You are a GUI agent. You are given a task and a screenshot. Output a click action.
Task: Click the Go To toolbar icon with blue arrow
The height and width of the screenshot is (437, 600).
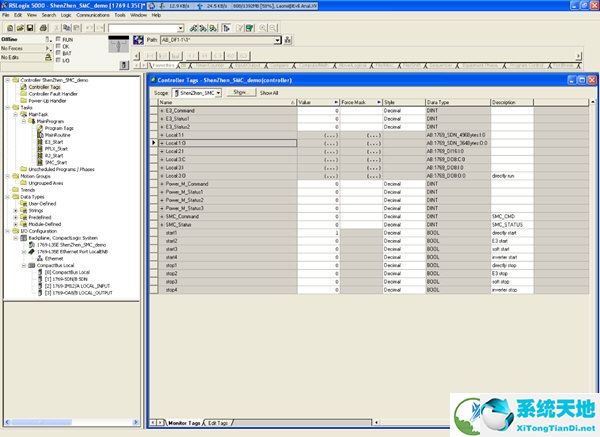(x=226, y=28)
